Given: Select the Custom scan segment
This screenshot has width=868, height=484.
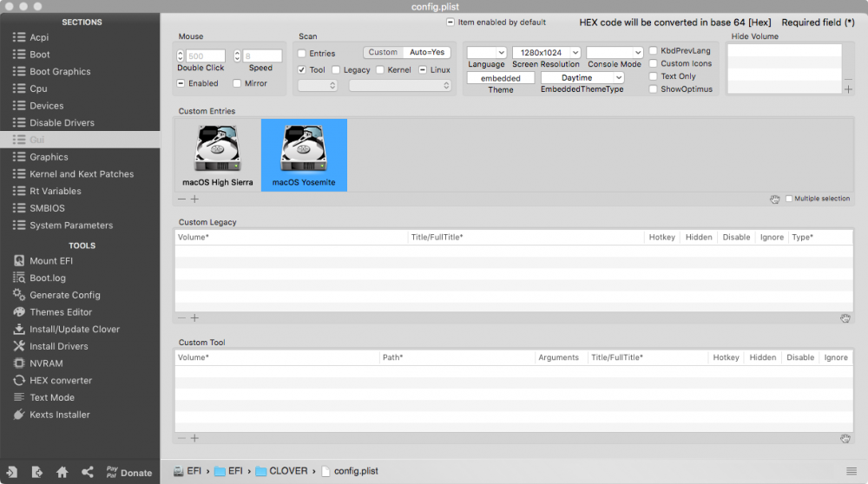Looking at the screenshot, I should 383,52.
